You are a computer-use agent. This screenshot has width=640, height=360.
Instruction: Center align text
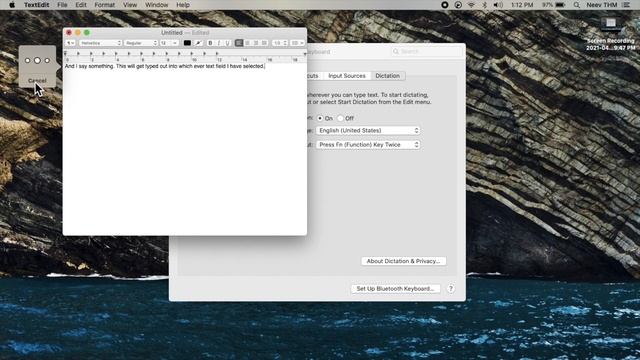click(x=247, y=43)
